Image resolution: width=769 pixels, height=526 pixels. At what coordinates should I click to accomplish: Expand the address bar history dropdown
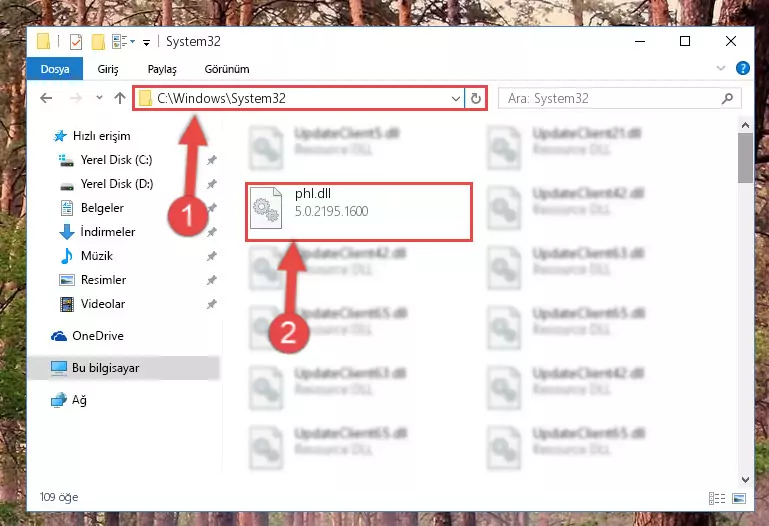pos(456,99)
